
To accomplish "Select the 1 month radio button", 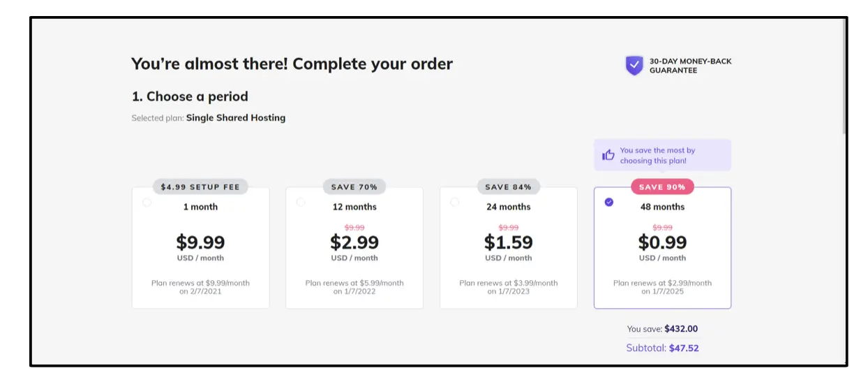I will point(147,203).
